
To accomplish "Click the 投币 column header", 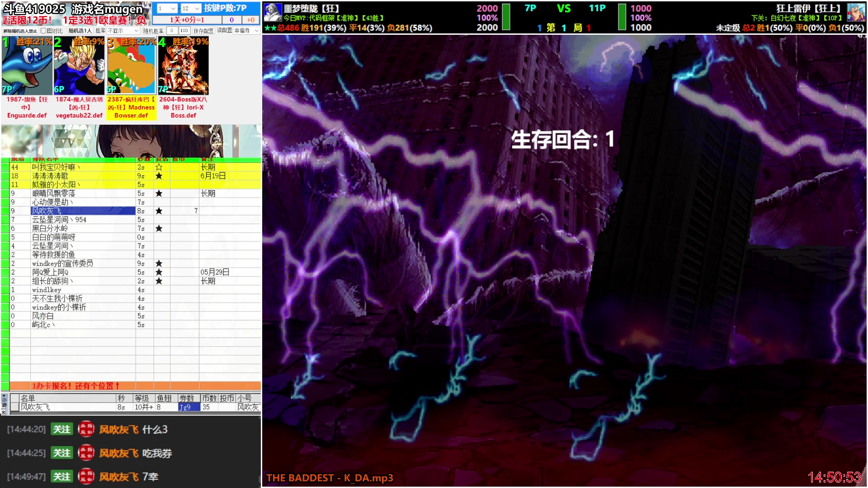I will coord(227,398).
